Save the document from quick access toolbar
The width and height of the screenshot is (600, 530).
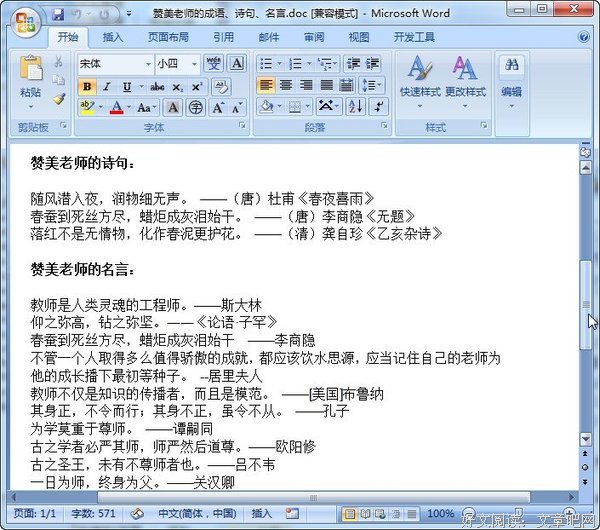click(x=58, y=14)
